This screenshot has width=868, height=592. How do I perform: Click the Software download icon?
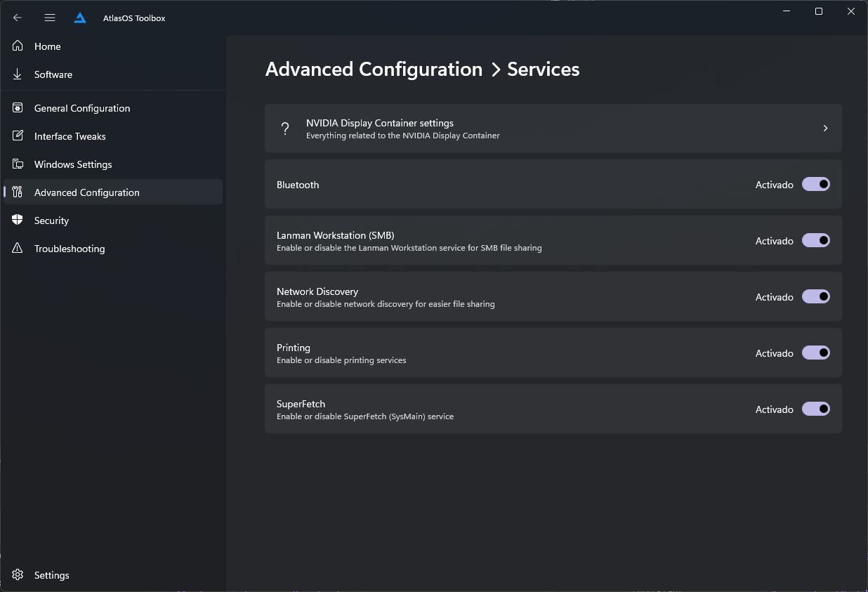tap(18, 74)
